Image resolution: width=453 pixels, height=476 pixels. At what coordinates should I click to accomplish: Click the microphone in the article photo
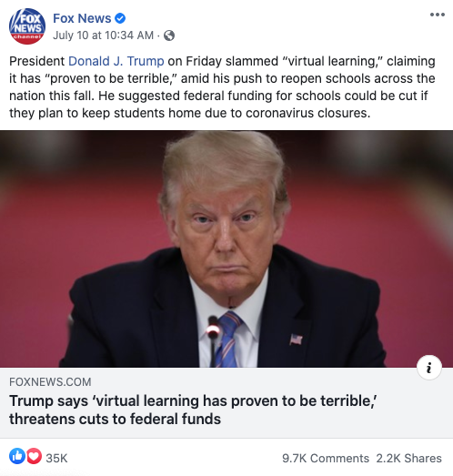[213, 340]
